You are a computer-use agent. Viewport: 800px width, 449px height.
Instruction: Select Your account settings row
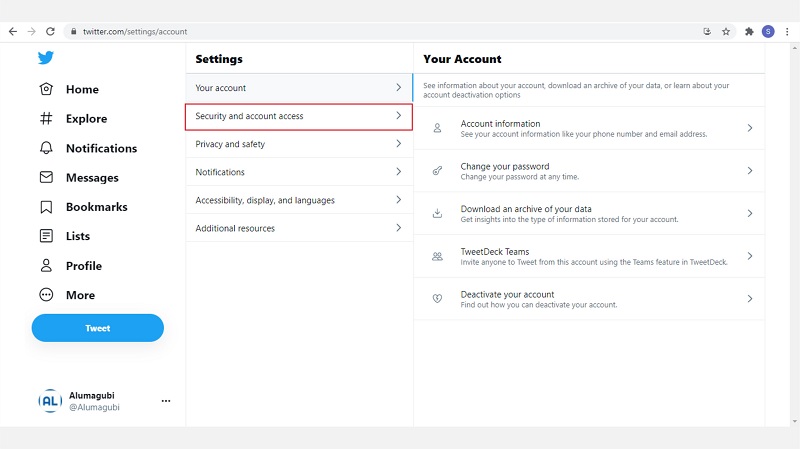[x=299, y=88]
